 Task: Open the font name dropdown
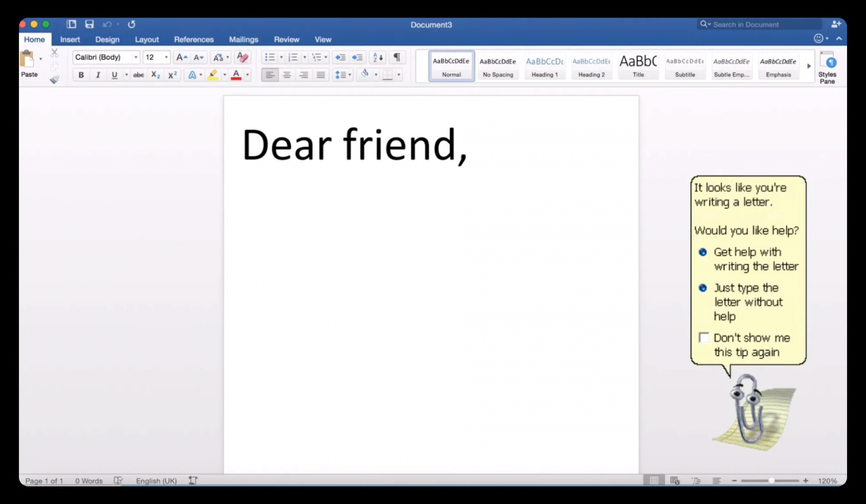tap(136, 57)
